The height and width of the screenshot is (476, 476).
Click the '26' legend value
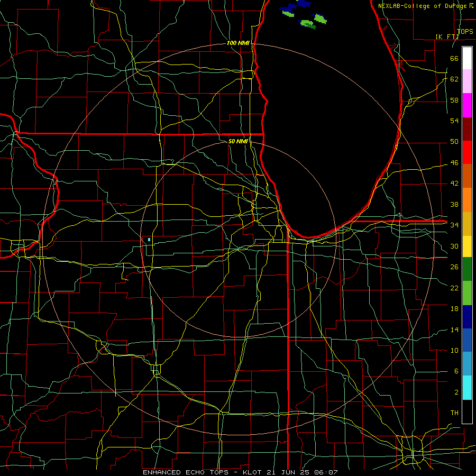454,267
